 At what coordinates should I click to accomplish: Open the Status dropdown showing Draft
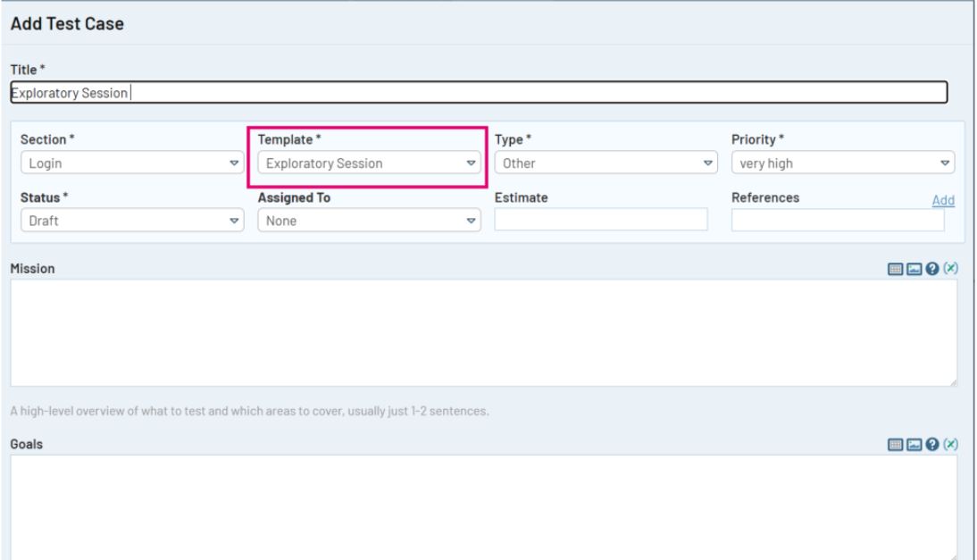pyautogui.click(x=131, y=221)
